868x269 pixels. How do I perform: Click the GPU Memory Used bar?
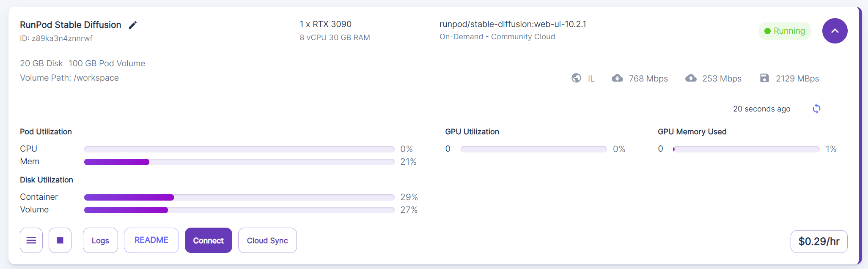746,149
